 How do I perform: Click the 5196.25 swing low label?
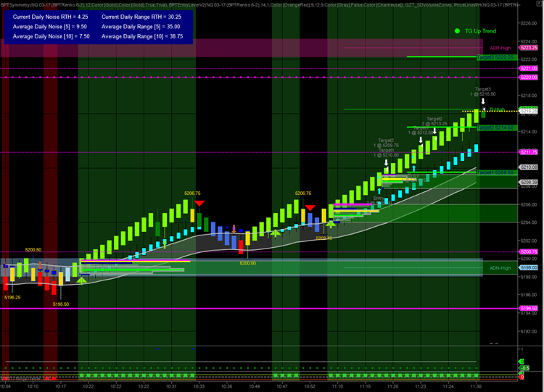pyautogui.click(x=12, y=297)
